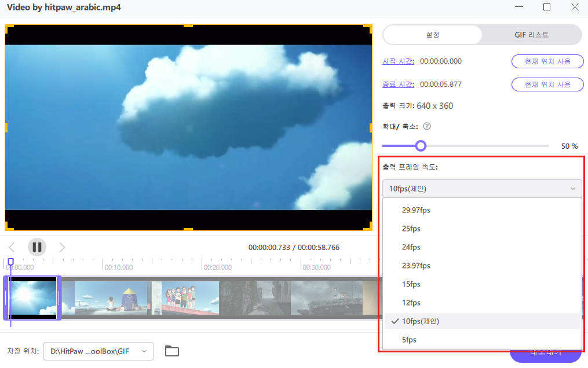
Task: Click the 00:20.000 ruler mark
Action: (217, 267)
